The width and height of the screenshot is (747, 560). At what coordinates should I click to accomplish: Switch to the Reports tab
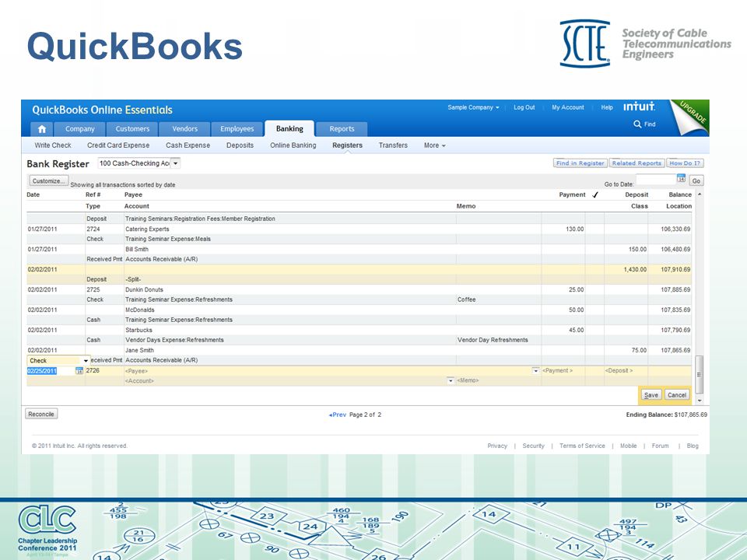342,129
